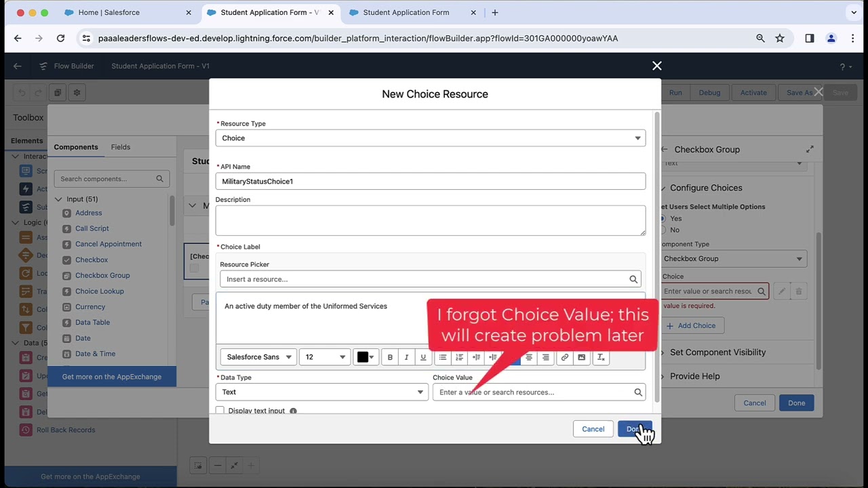
Task: Reload the page in Chrome
Action: pyautogui.click(x=60, y=39)
